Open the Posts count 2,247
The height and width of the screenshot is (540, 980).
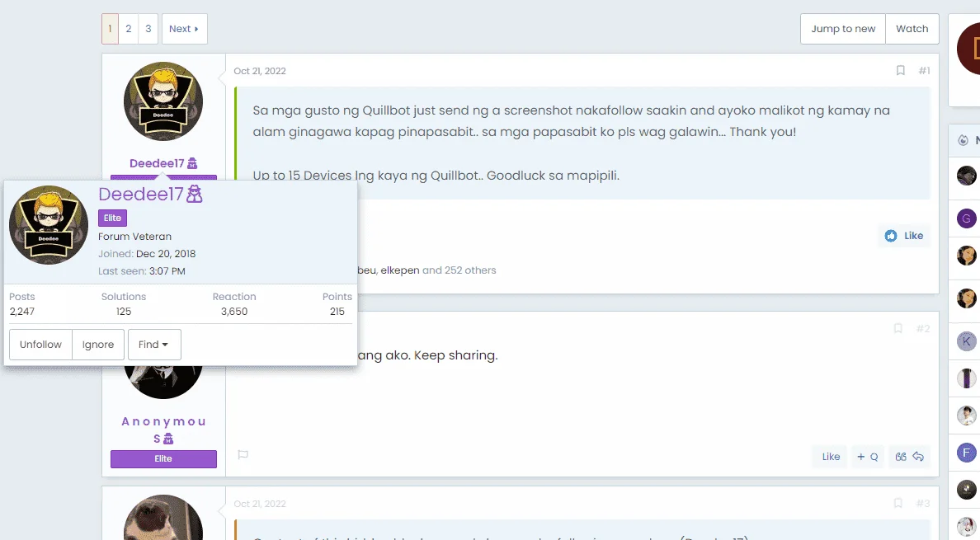pos(22,312)
